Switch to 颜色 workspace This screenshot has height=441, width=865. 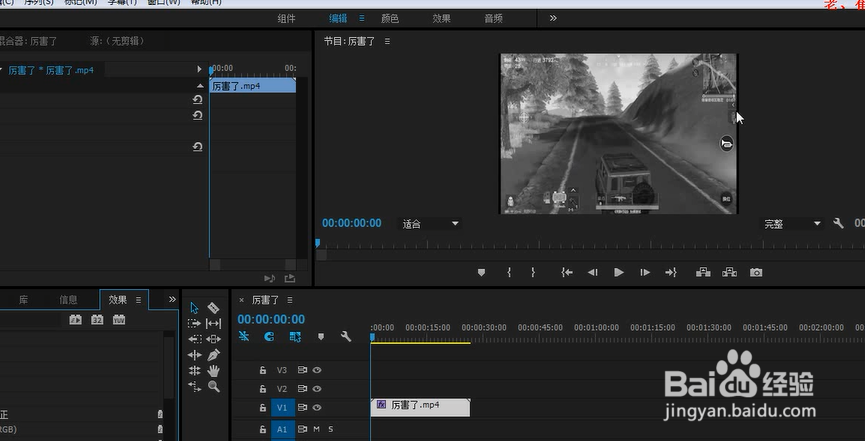click(390, 18)
